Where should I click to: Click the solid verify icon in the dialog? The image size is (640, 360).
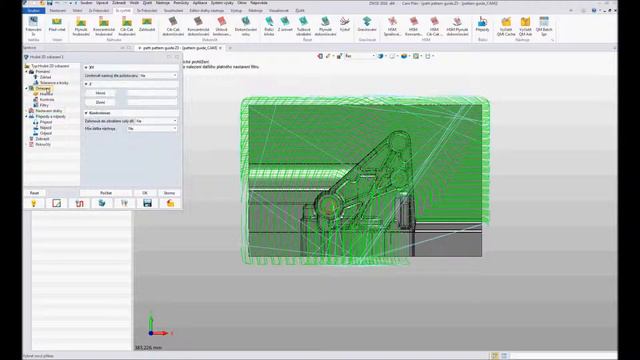(x=102, y=203)
